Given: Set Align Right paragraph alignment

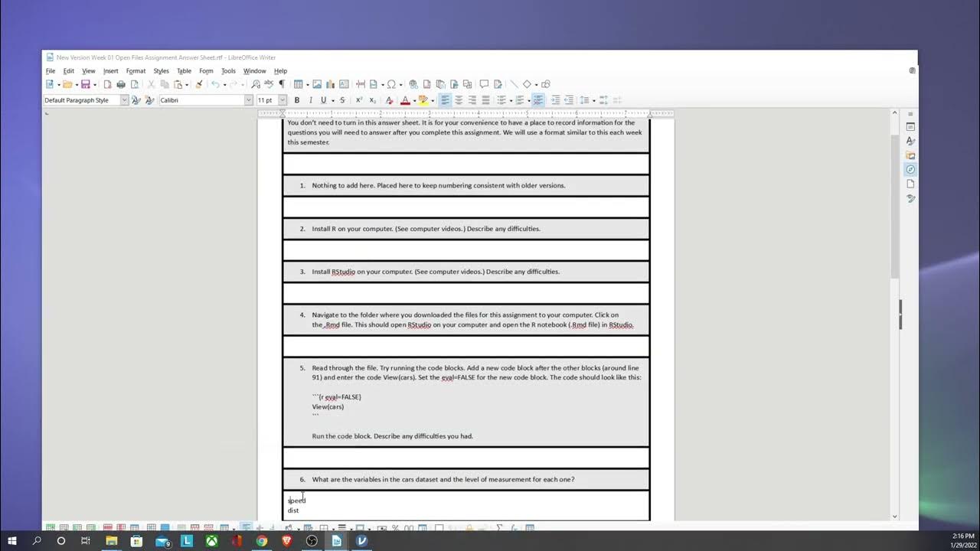Looking at the screenshot, I should (472, 100).
